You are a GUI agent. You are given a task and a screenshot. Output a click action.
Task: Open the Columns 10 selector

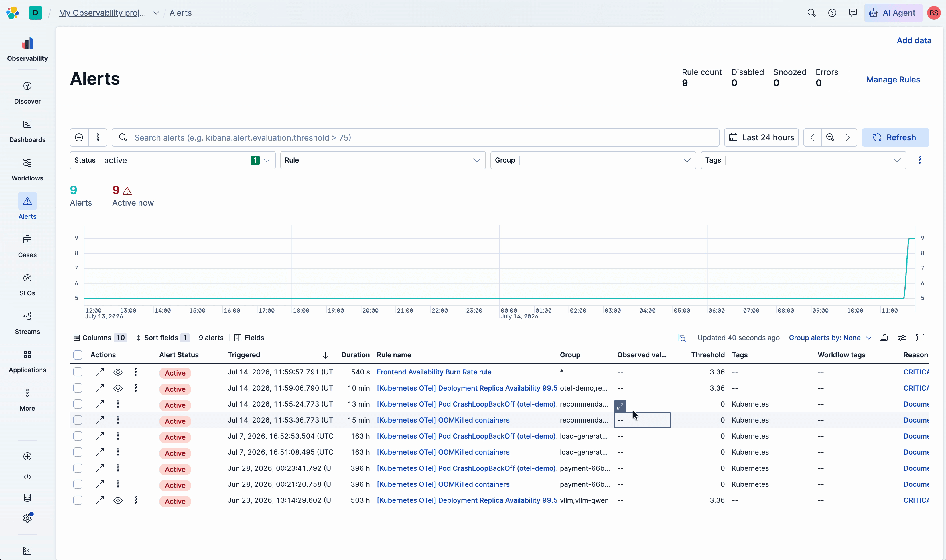tap(100, 338)
